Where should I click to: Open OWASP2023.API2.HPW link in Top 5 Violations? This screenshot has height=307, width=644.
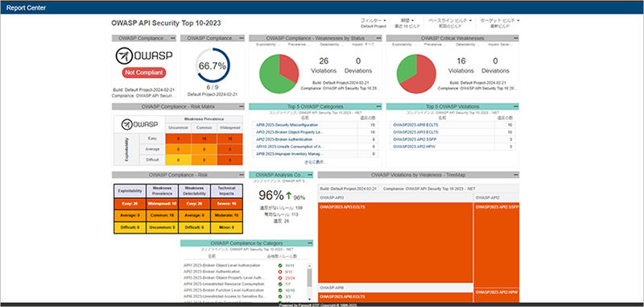tap(413, 147)
